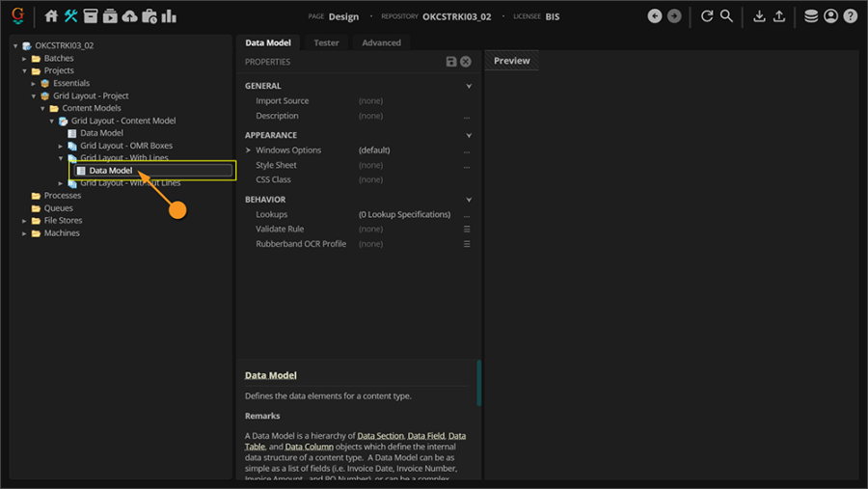
Task: Open the Design tools (wrench) page
Action: click(x=71, y=16)
